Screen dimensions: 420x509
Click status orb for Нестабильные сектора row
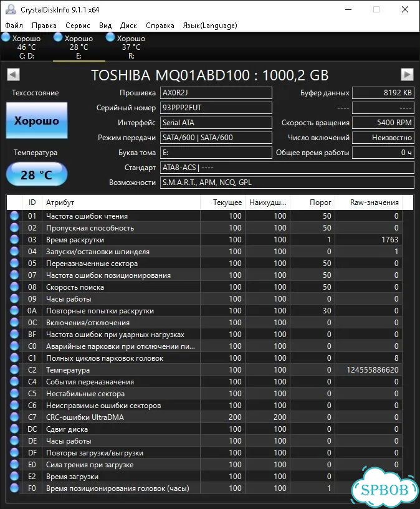pos(14,394)
